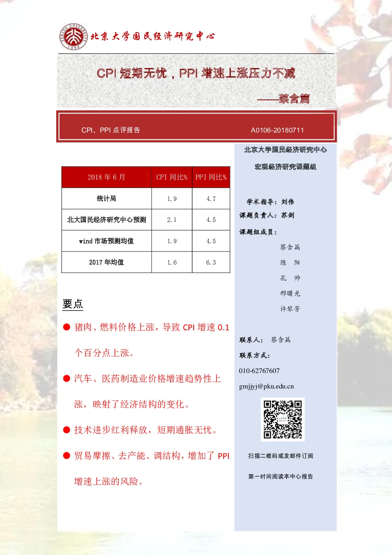
Task: Select row label 北大国民经济研究中心预测
Action: [106, 220]
